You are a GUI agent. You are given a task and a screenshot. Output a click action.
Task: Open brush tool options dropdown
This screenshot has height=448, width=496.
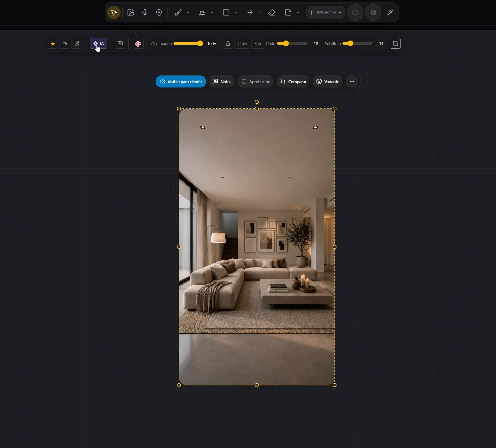point(188,12)
